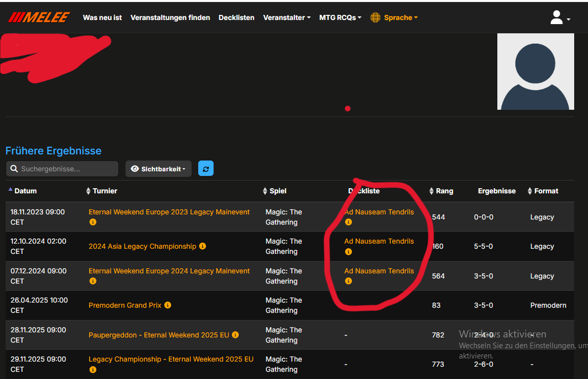The width and height of the screenshot is (588, 379).
Task: Open decklist info icon in 18.11.2023 row
Action: coord(348,222)
